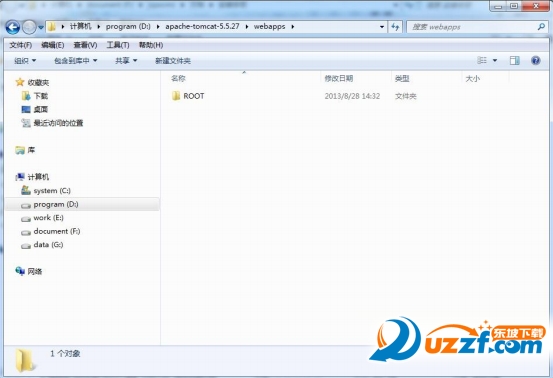Click the work (E:) drive icon

pos(26,219)
